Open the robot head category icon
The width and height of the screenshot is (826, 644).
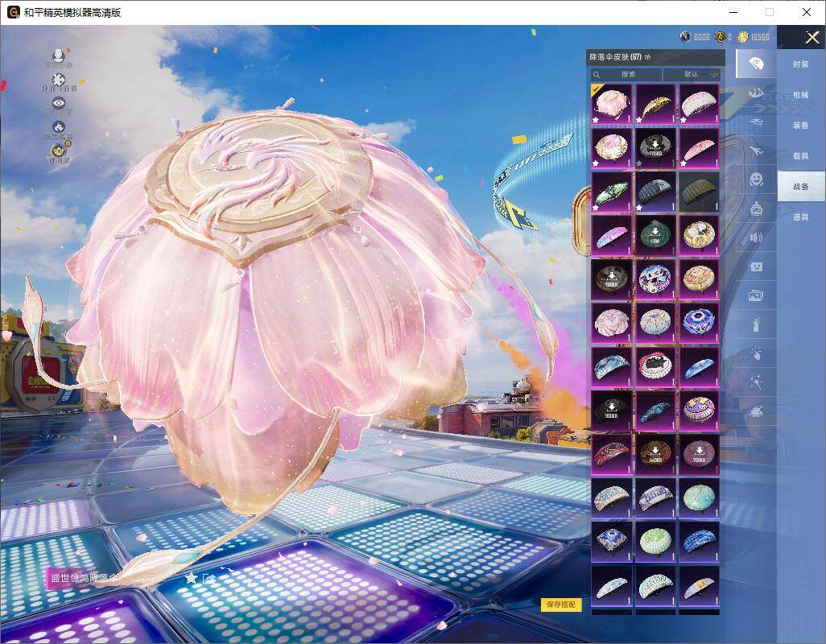click(x=756, y=208)
